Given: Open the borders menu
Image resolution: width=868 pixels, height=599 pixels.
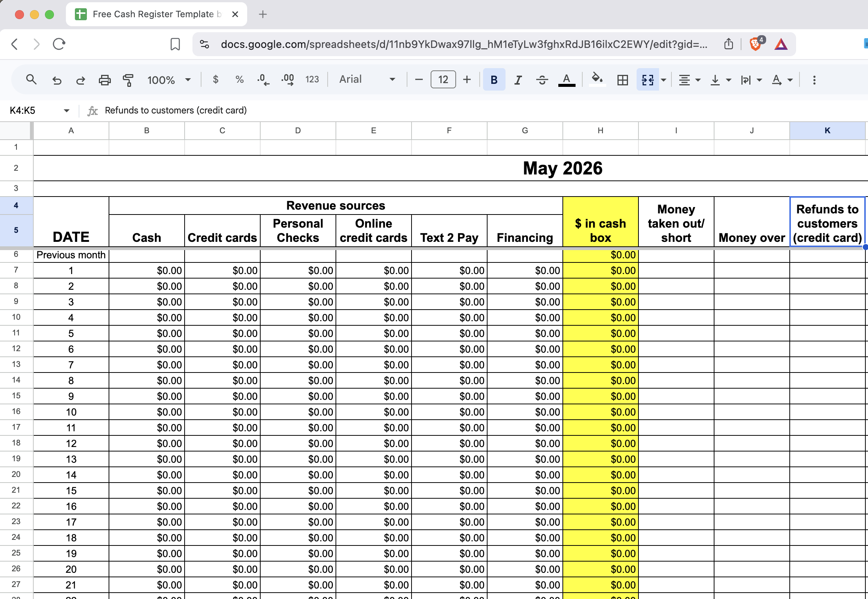Looking at the screenshot, I should (x=622, y=80).
